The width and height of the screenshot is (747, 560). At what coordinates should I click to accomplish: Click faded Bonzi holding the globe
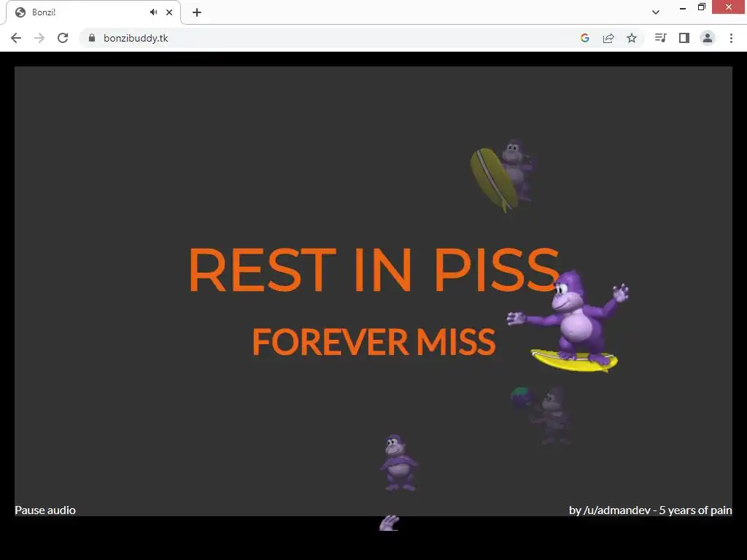tap(543, 415)
